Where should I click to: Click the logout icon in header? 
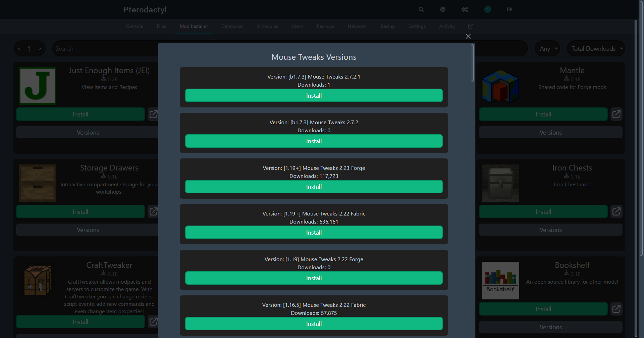pyautogui.click(x=509, y=9)
